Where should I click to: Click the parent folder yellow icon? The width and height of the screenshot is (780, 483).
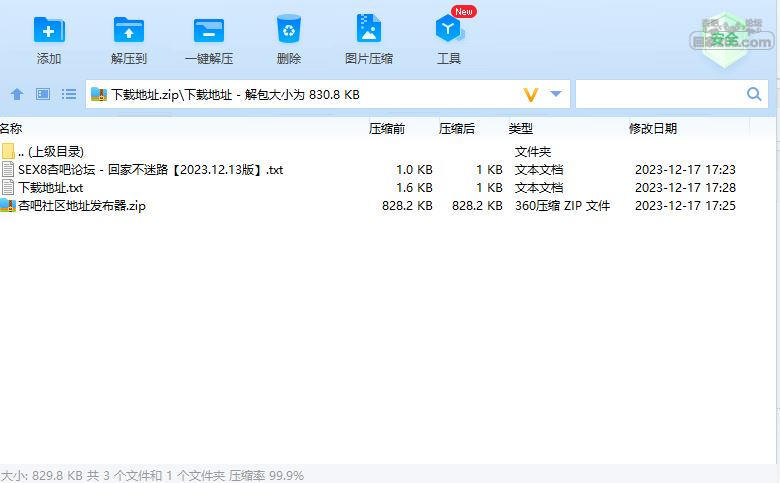(x=8, y=151)
